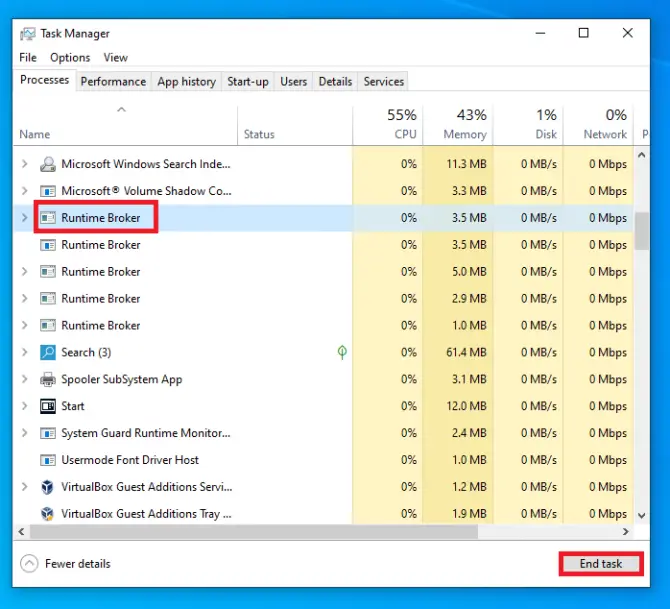Sort by the Status column header
This screenshot has width=670, height=609.
click(x=295, y=125)
